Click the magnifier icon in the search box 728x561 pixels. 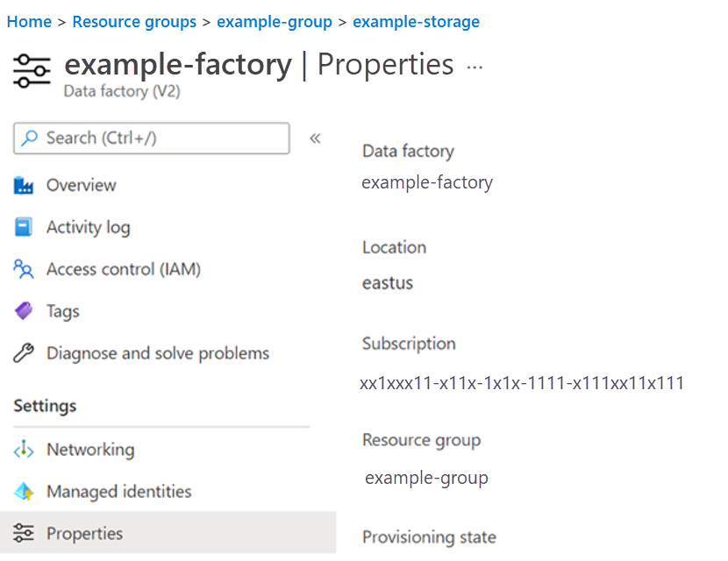click(x=30, y=138)
